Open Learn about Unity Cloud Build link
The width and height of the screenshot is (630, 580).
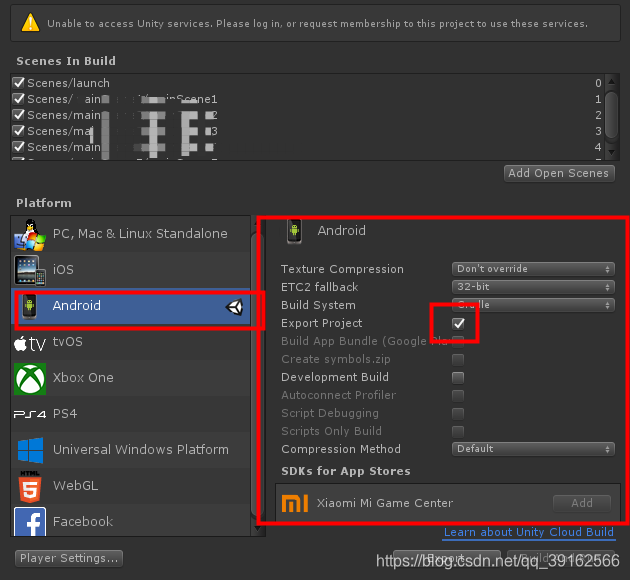[529, 532]
